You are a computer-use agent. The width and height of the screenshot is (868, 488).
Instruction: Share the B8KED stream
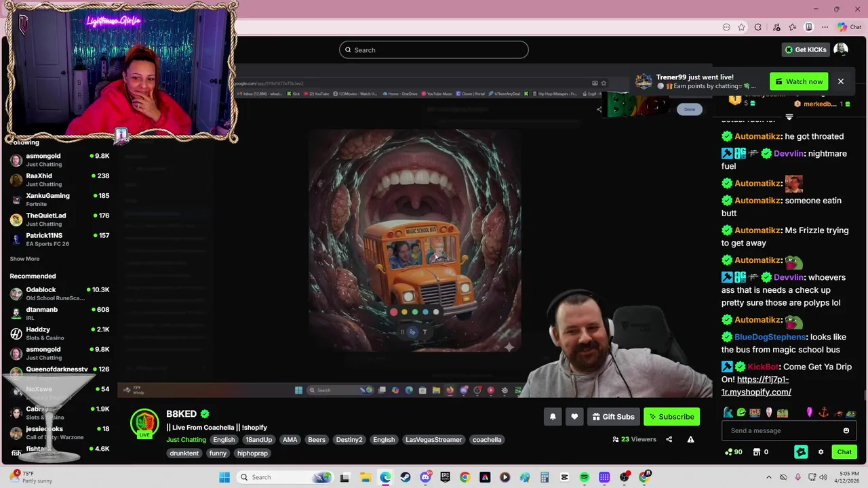click(669, 439)
